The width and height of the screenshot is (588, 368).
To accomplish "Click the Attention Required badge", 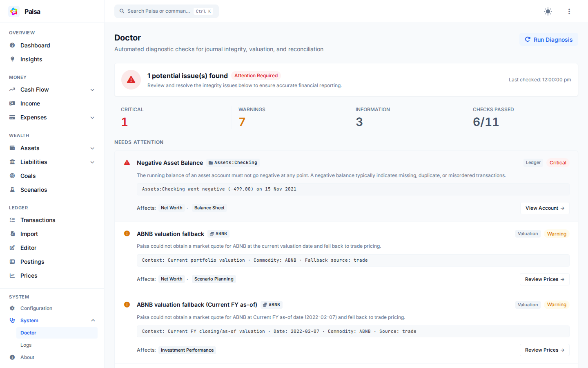I will click(256, 76).
